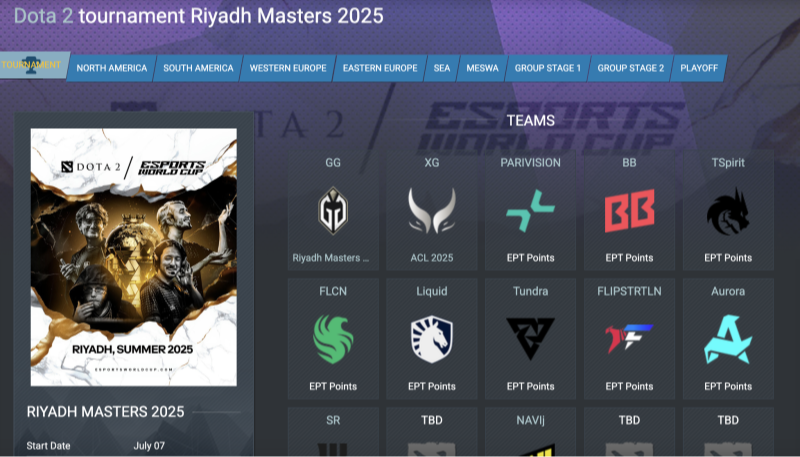Click the 'RIYADH MASTERS 2025' heading
Viewport: 800px width, 457px height.
[x=105, y=412]
